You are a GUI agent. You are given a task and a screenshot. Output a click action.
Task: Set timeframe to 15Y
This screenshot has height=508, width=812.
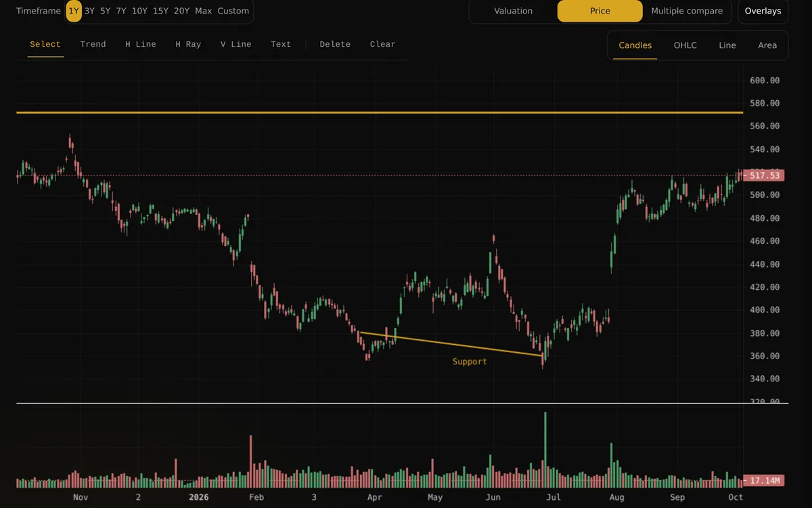pos(160,11)
